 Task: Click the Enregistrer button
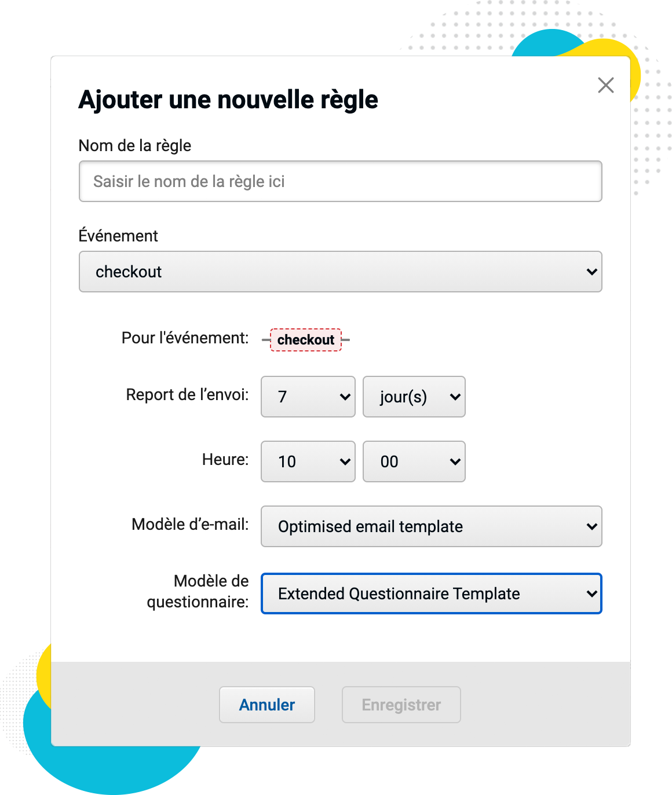tap(401, 705)
